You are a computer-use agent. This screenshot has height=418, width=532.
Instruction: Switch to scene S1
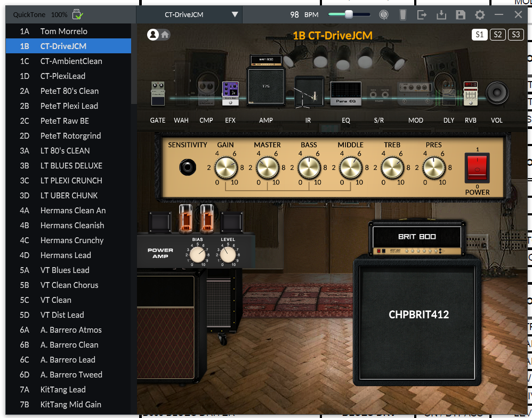pyautogui.click(x=479, y=35)
